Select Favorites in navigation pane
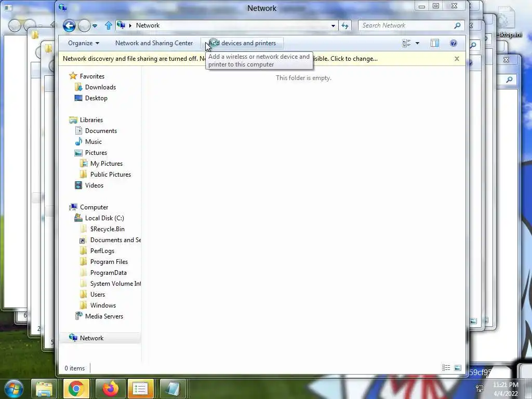532x399 pixels. [92, 76]
